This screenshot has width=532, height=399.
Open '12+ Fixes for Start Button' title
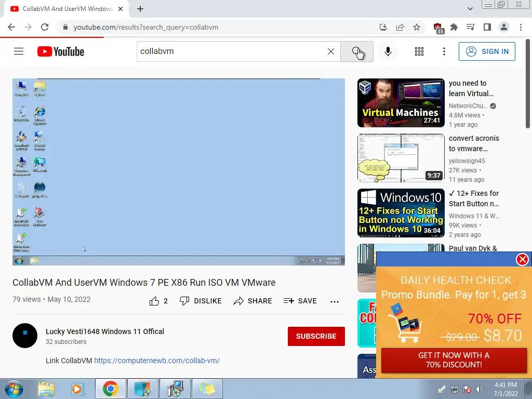(474, 198)
